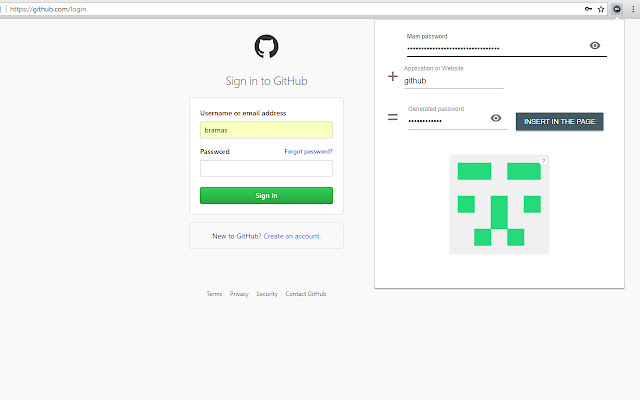Click the username field containing bramas

coord(267,130)
